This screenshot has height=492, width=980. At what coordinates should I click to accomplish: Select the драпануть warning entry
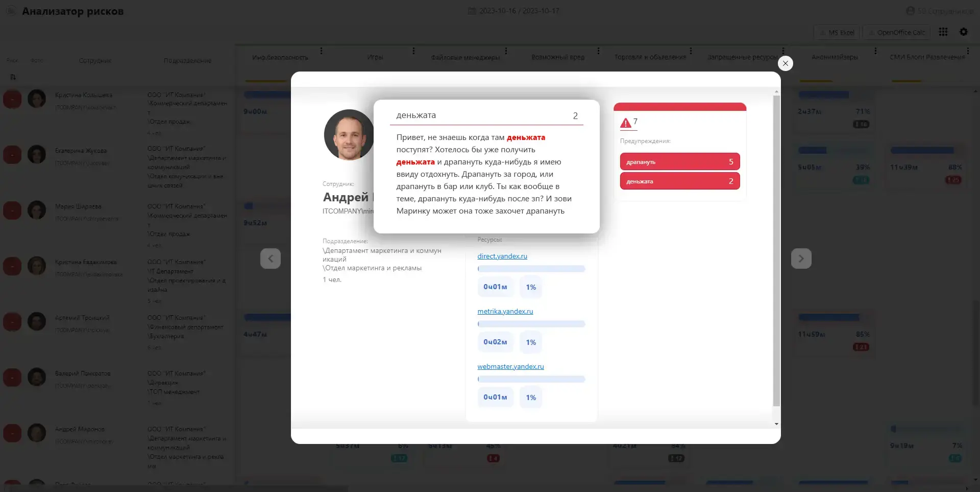[680, 161]
